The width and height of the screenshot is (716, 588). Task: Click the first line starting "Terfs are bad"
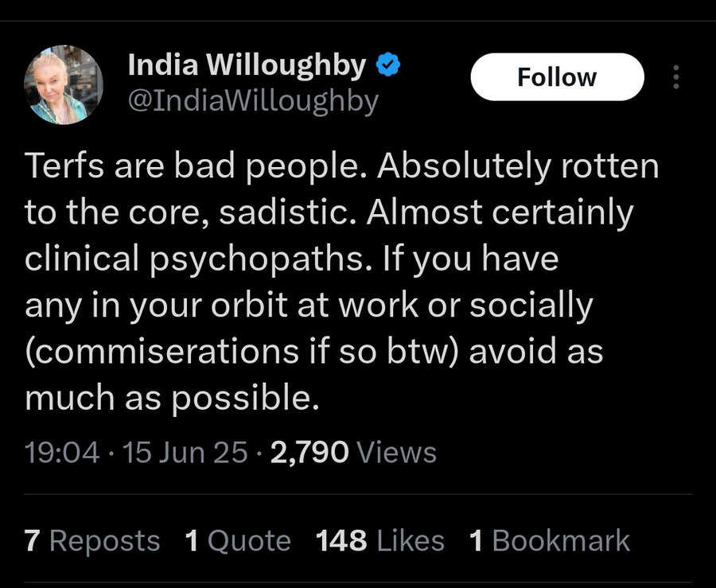[x=342, y=168]
